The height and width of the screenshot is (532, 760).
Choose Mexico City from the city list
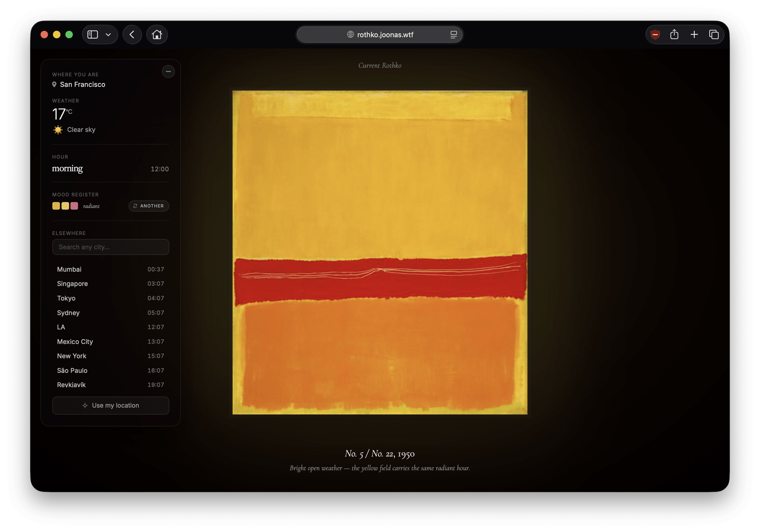(111, 342)
